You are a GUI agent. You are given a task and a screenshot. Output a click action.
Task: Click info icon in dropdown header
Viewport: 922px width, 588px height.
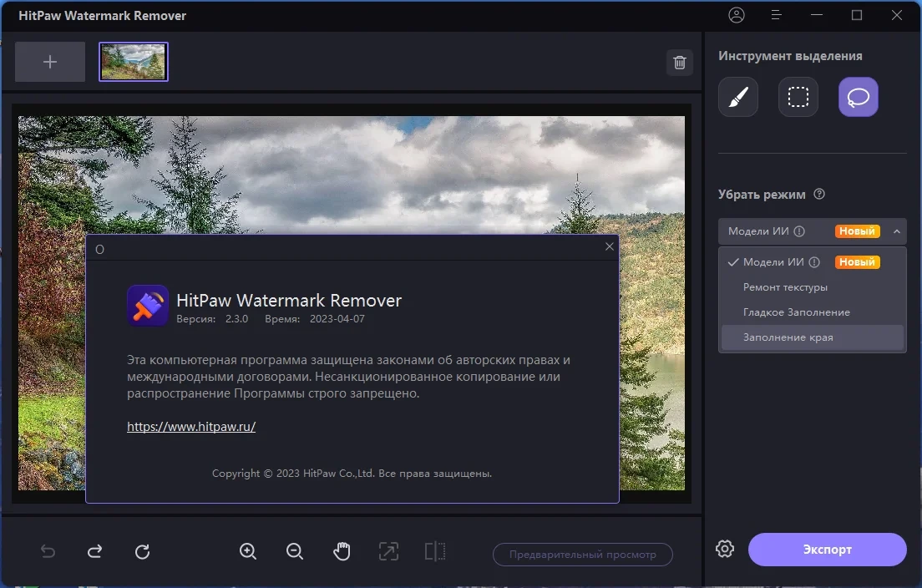point(799,231)
